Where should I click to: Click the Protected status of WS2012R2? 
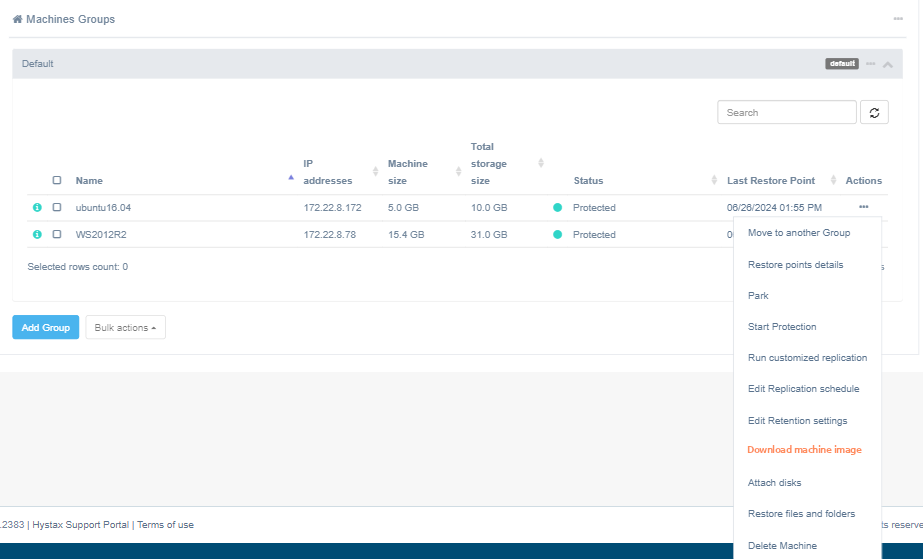[594, 235]
